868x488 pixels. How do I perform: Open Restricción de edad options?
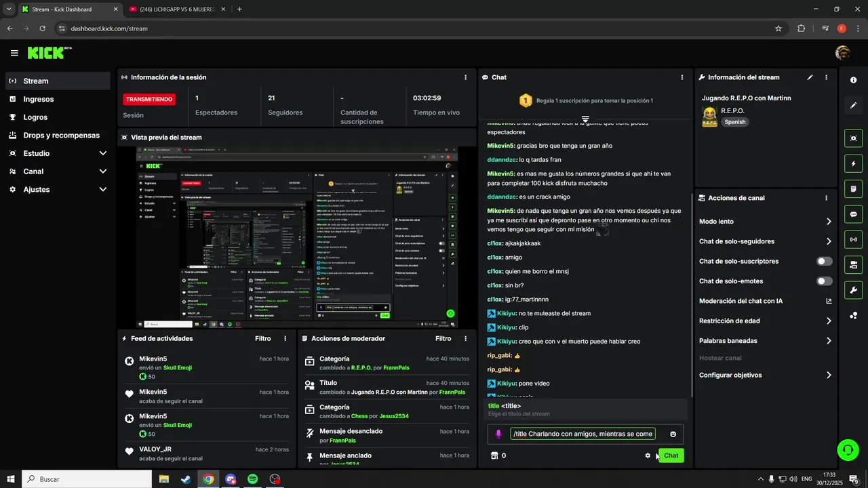click(766, 321)
